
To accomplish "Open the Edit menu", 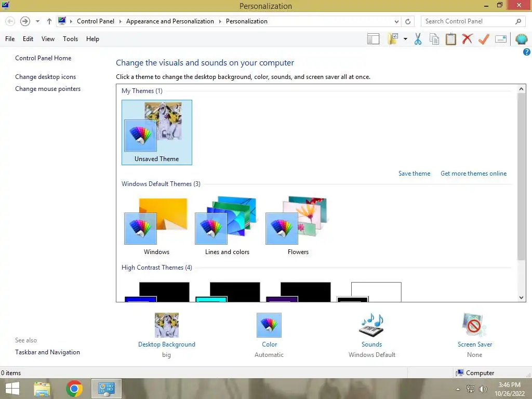I will pyautogui.click(x=28, y=39).
